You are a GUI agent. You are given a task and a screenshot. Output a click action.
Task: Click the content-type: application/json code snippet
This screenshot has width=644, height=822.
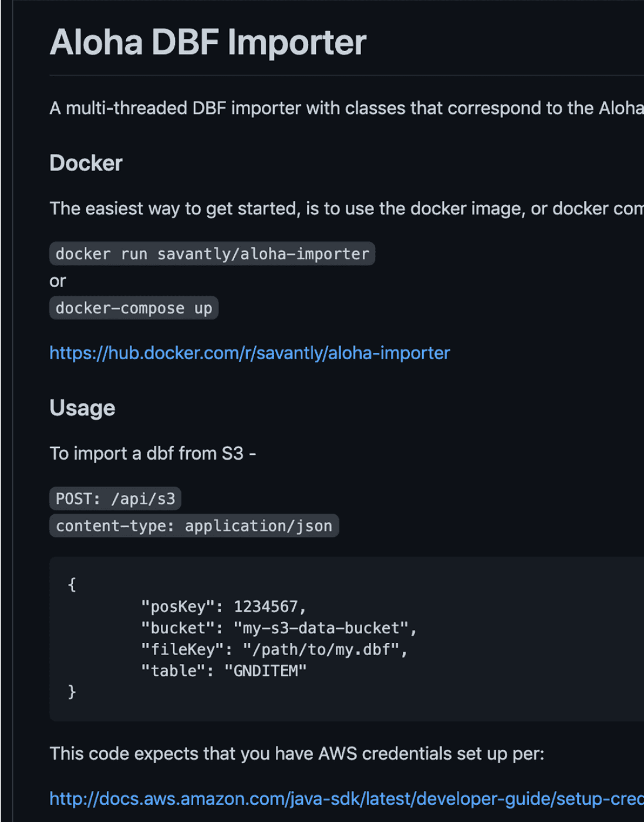tap(194, 526)
